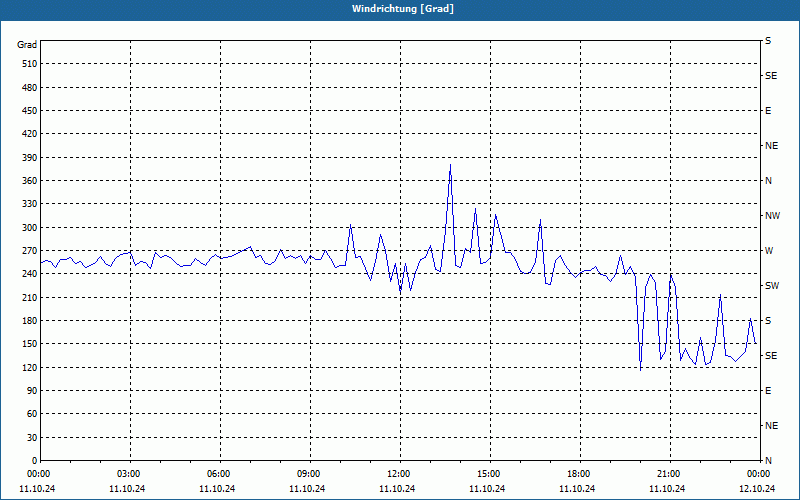Select the y-axis value '90'

pyautogui.click(x=32, y=391)
